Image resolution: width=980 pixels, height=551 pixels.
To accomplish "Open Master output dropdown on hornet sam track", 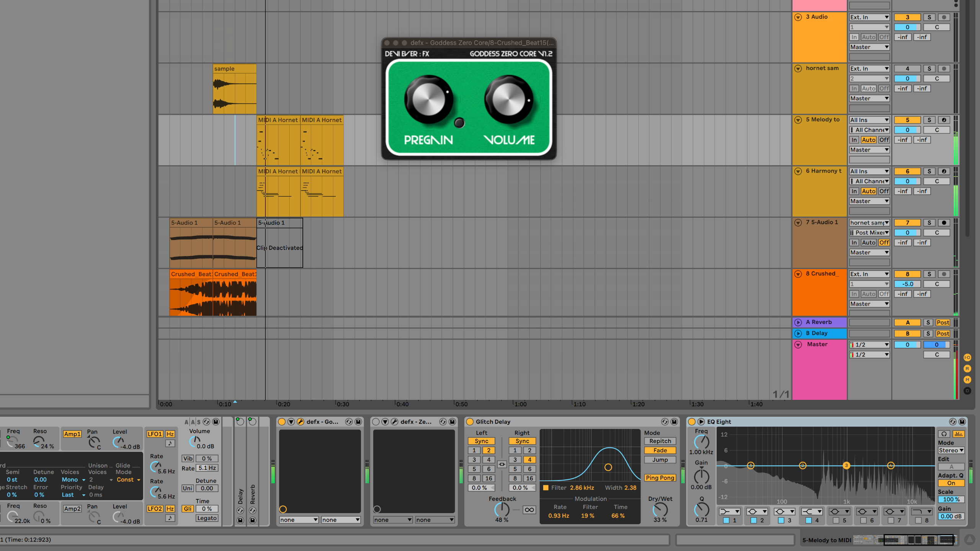I will tap(869, 98).
